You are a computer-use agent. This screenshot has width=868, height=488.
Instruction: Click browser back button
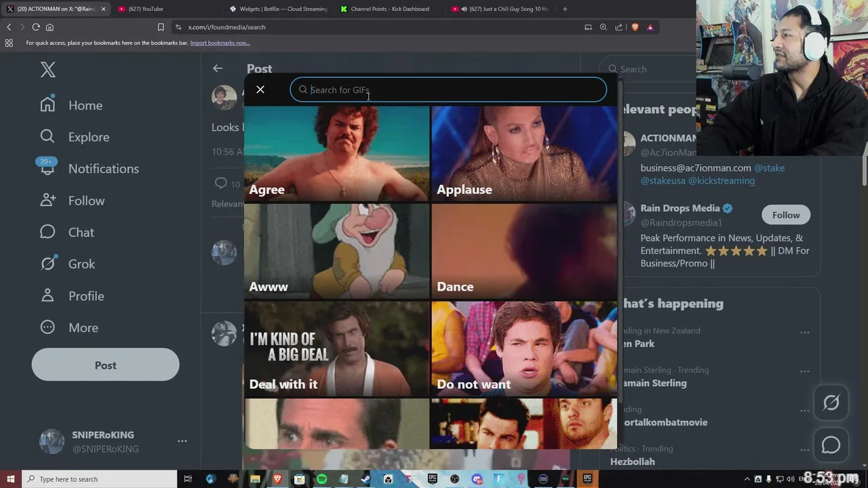9,27
